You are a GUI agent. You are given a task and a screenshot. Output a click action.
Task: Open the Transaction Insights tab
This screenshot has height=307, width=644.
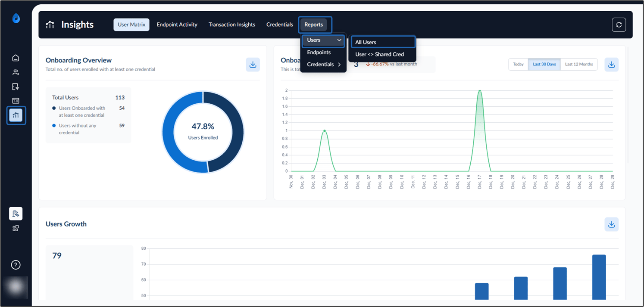tap(232, 25)
